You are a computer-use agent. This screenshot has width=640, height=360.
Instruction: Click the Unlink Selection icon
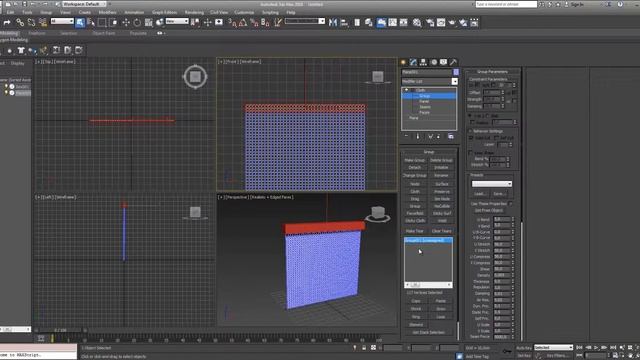tap(31, 22)
